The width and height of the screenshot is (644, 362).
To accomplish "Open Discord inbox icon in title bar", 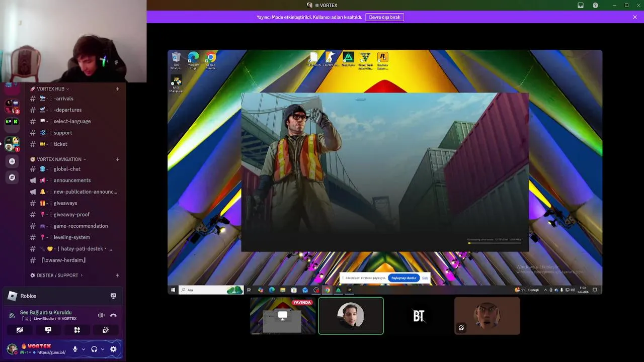I will click(581, 6).
